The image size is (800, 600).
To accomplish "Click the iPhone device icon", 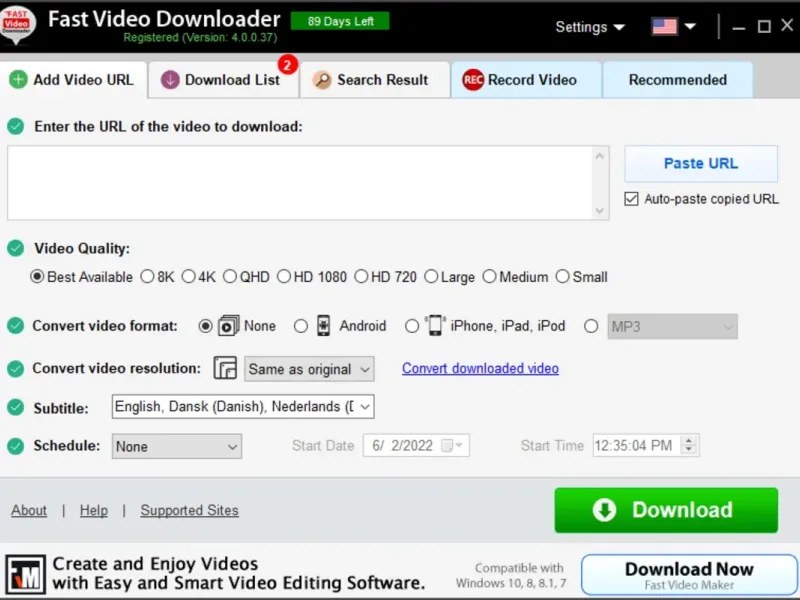I will point(435,326).
